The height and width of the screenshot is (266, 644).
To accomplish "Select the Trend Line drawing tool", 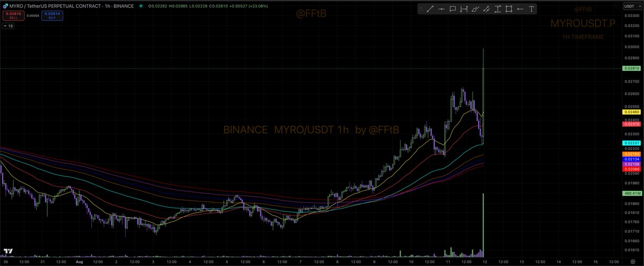I will tap(430, 9).
